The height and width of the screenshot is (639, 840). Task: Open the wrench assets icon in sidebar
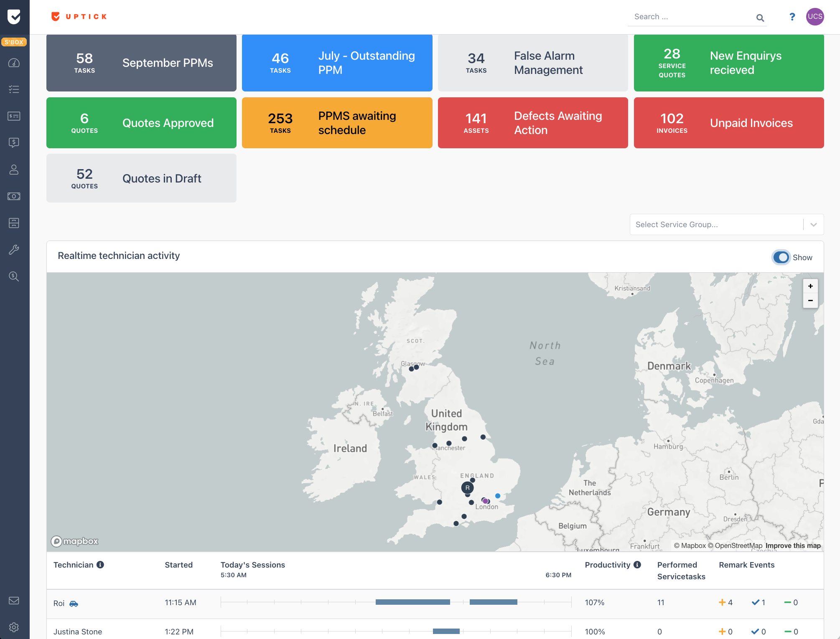click(x=14, y=250)
